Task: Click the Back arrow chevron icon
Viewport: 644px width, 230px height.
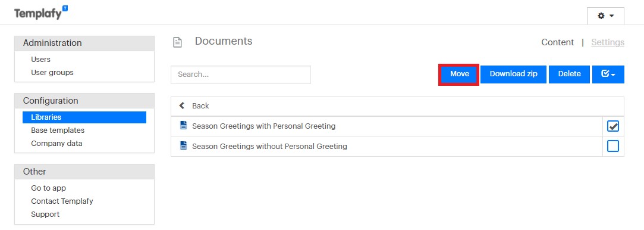Action: 182,105
